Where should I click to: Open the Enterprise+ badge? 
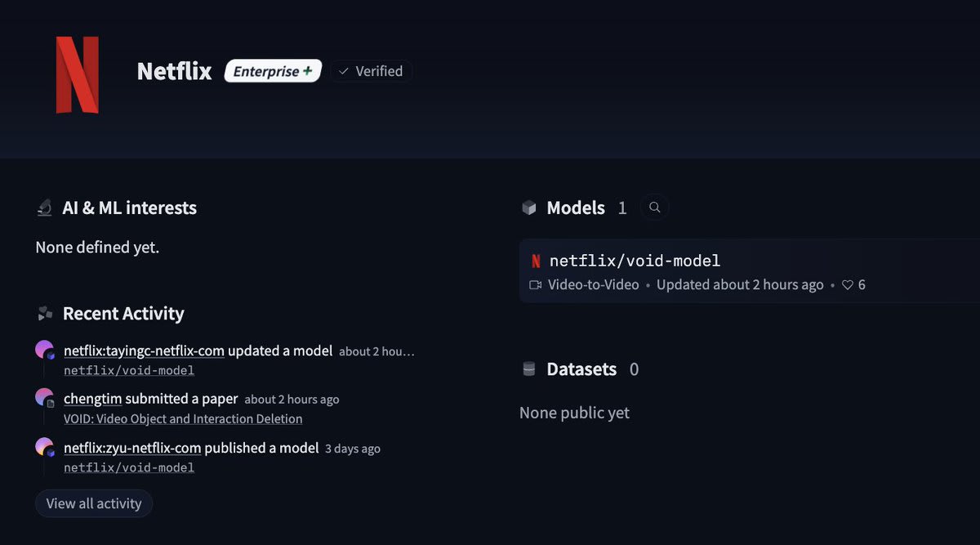[x=273, y=71]
